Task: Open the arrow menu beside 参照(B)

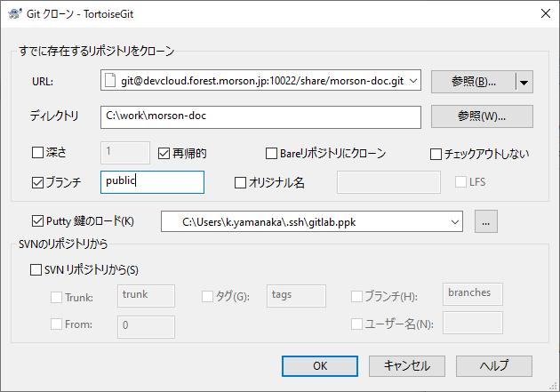Action: 524,82
